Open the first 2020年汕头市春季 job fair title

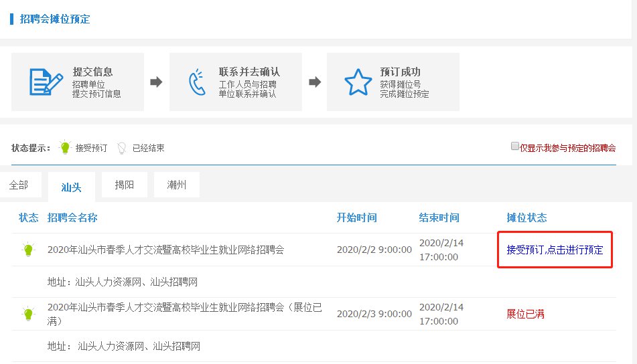tap(165, 250)
